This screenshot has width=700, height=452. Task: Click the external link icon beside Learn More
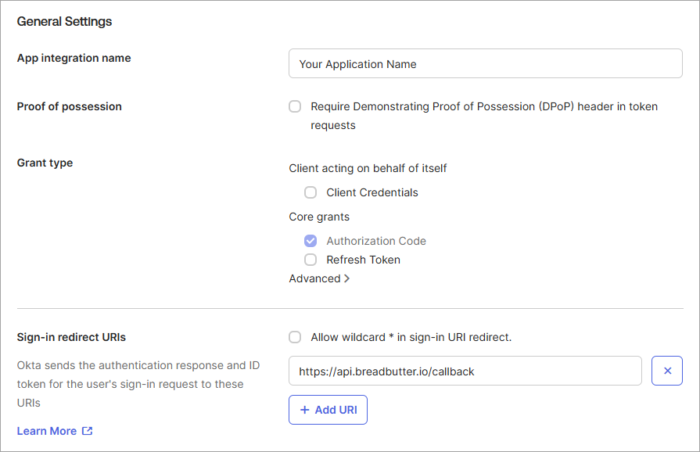point(87,431)
